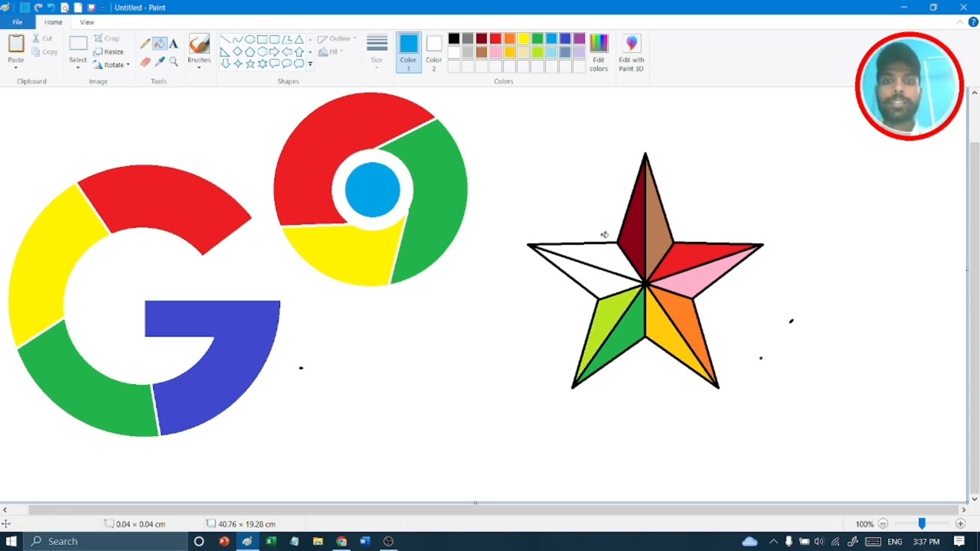Choose the Down arrow shape
Image resolution: width=980 pixels, height=551 pixels.
(x=225, y=64)
